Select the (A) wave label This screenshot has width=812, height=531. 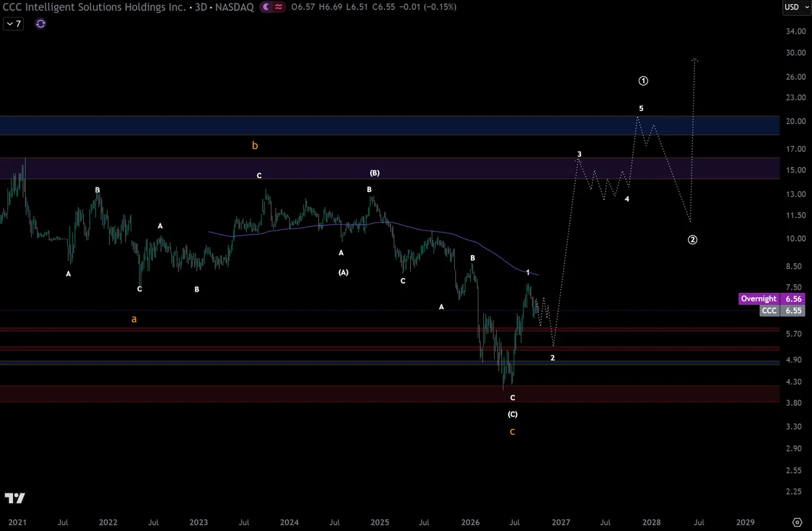343,273
